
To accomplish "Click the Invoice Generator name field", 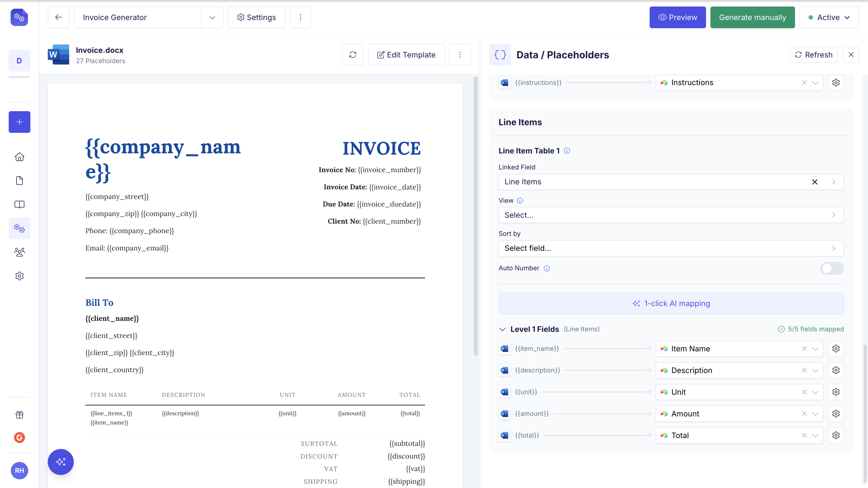I will point(138,17).
